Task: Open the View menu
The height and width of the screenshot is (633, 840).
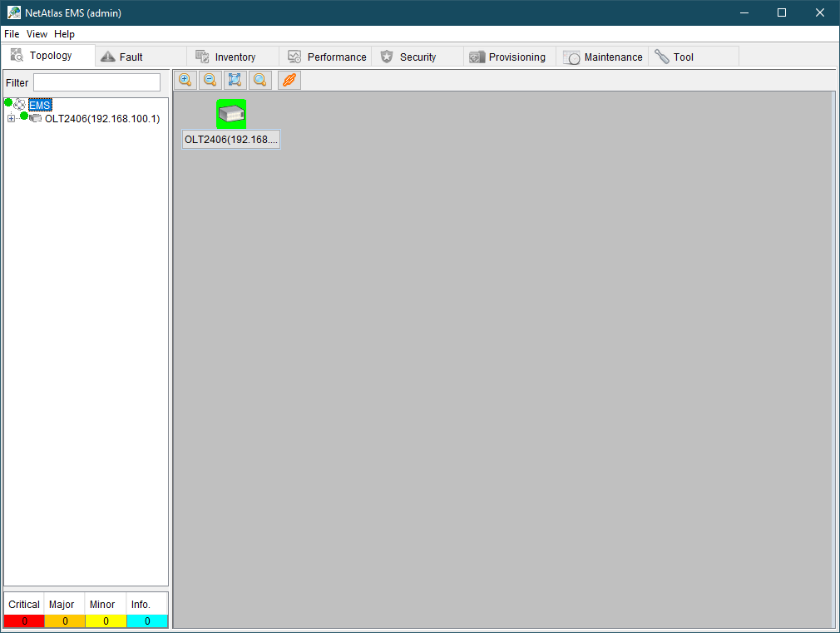Action: point(37,34)
